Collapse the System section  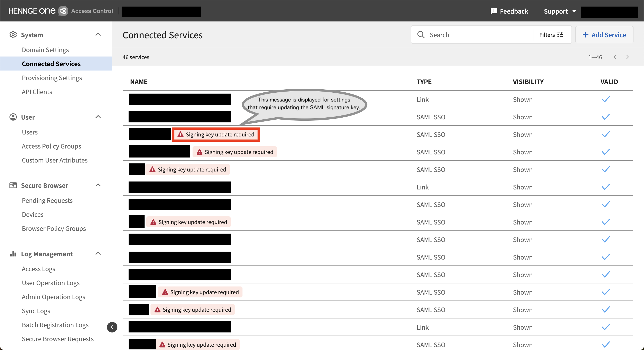[98, 35]
